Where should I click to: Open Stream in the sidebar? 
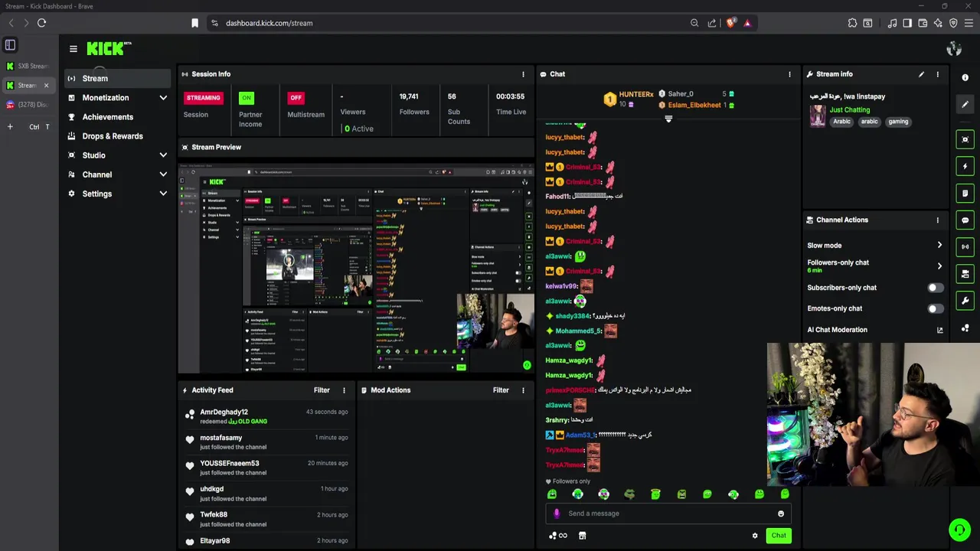pyautogui.click(x=118, y=78)
